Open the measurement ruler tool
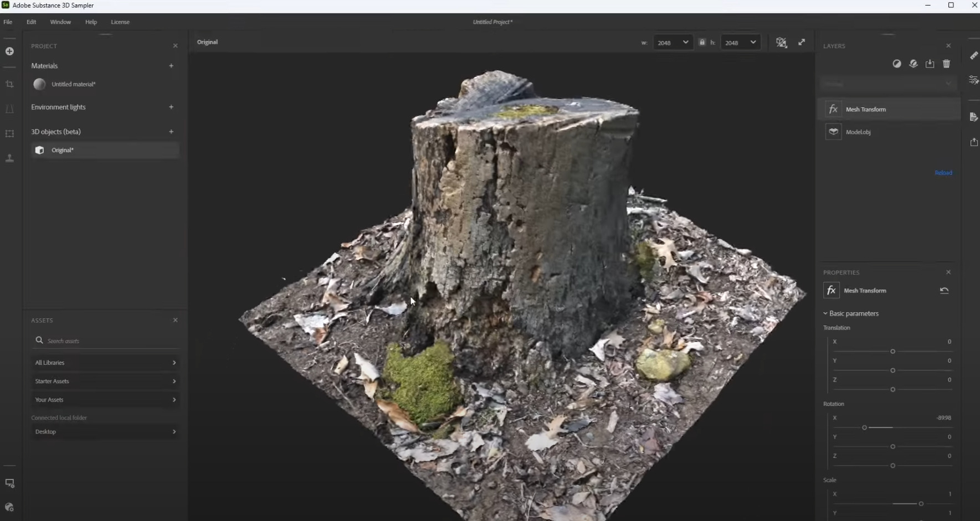The height and width of the screenshot is (521, 980). (x=973, y=55)
